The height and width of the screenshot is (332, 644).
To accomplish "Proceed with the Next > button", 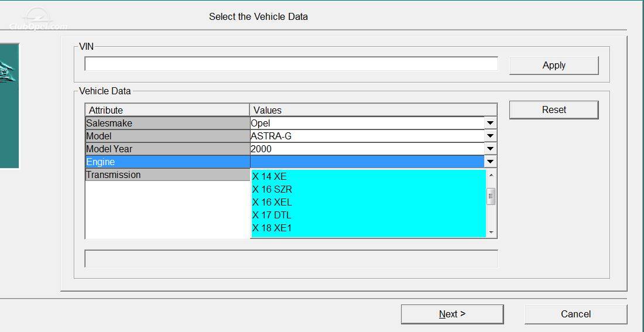I will pos(452,314).
